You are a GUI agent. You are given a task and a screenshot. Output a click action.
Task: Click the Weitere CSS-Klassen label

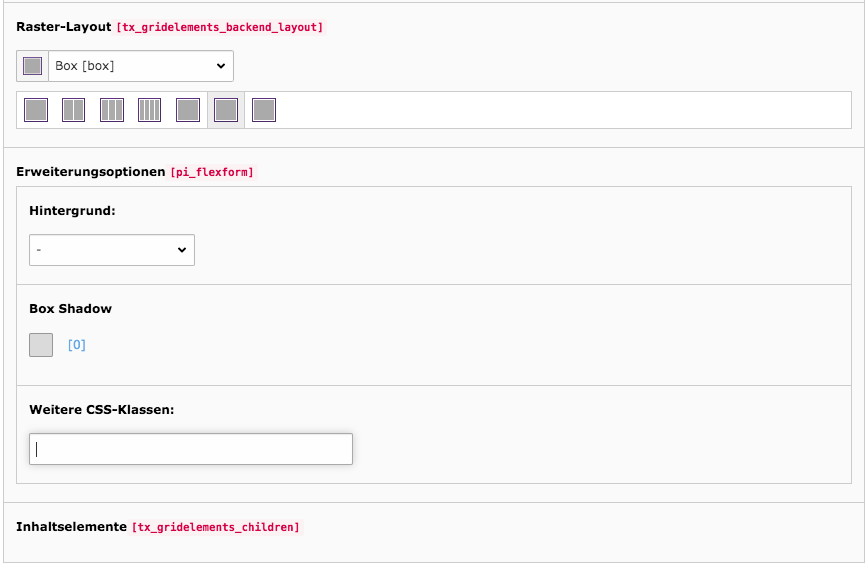(x=102, y=410)
